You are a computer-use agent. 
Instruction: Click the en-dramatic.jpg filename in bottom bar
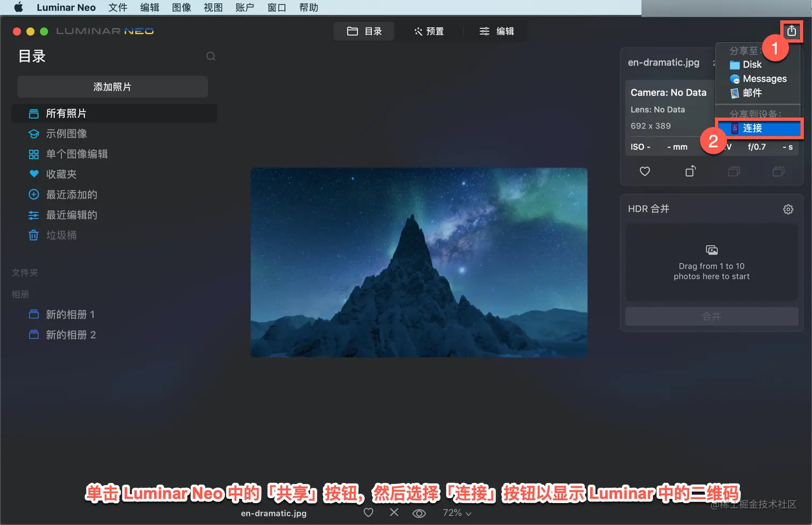[274, 513]
